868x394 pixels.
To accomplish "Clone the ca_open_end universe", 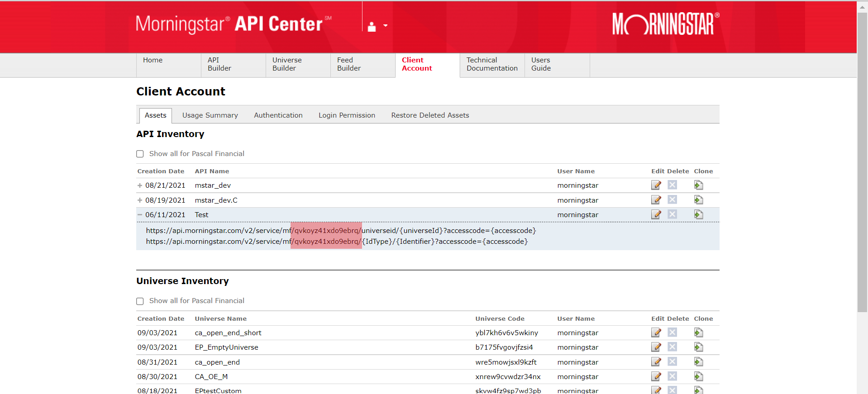I will [699, 362].
